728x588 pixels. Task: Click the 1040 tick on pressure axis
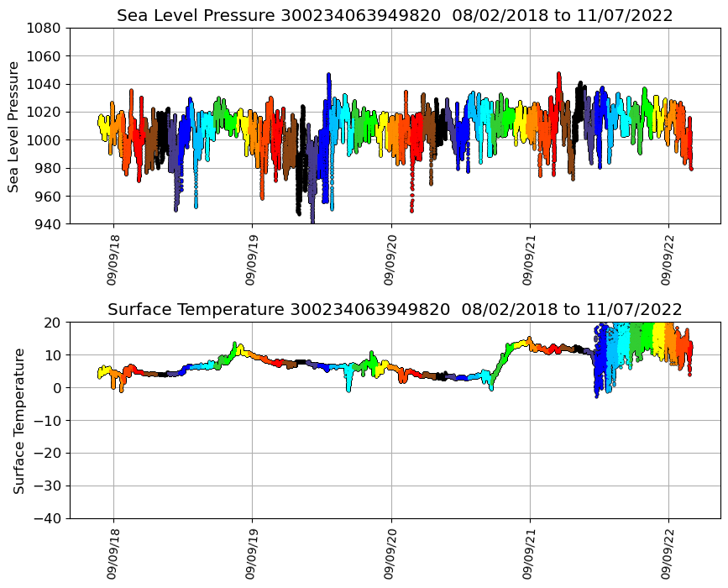[x=44, y=84]
